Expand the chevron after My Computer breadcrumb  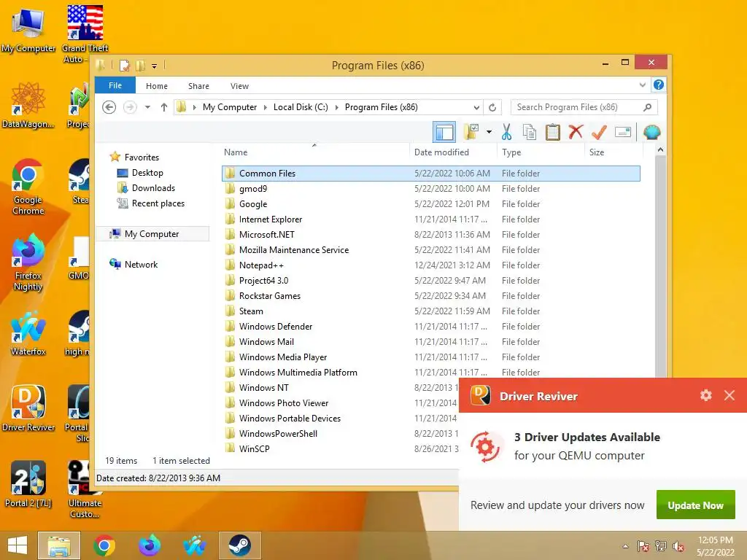click(266, 107)
